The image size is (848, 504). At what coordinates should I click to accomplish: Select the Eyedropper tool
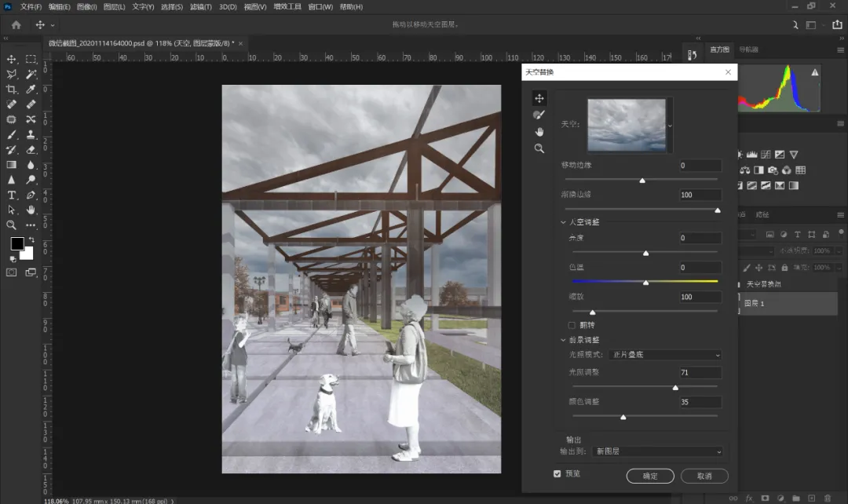[31, 89]
